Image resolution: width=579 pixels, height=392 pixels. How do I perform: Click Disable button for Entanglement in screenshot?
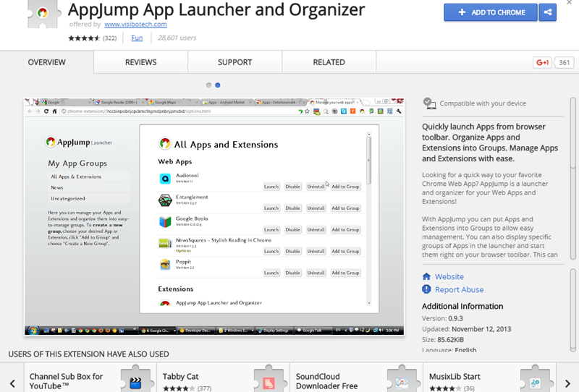point(292,208)
